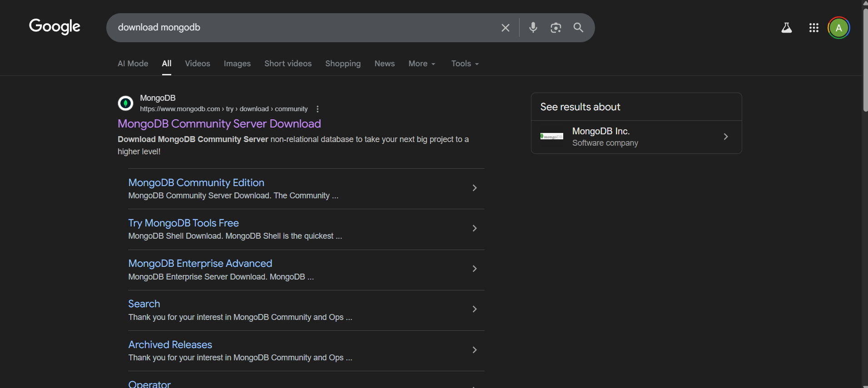The height and width of the screenshot is (388, 868).
Task: Expand MongoDB Community Edition sitelink chevron
Action: coord(475,188)
